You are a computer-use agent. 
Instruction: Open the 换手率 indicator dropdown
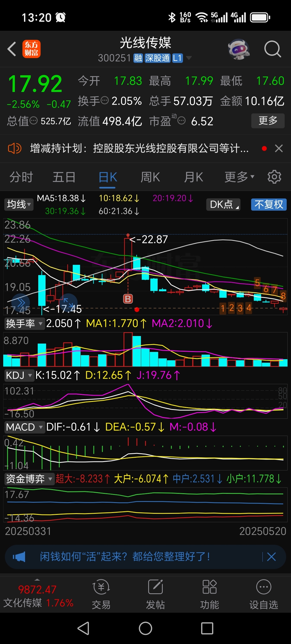pos(24,323)
